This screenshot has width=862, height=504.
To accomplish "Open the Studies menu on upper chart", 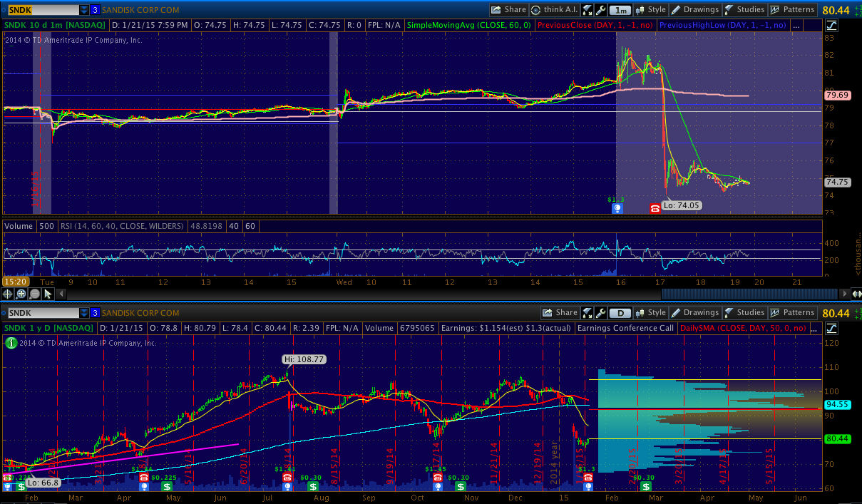I will tap(744, 10).
